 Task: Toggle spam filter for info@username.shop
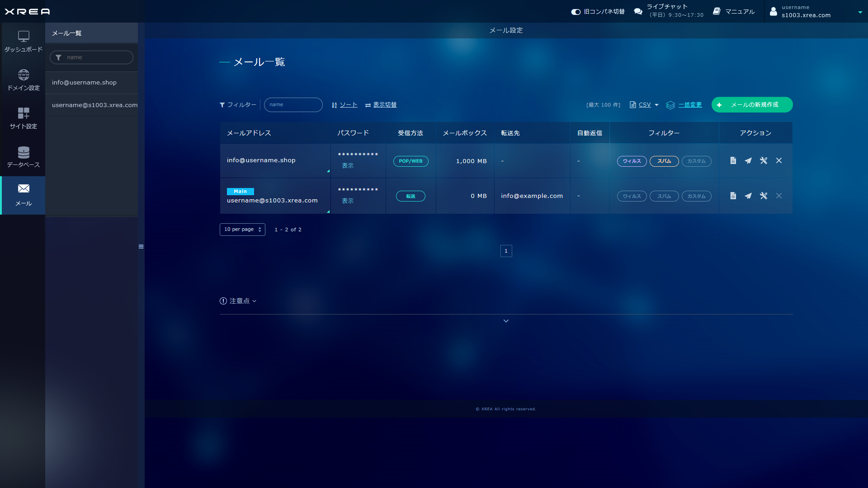click(x=664, y=161)
